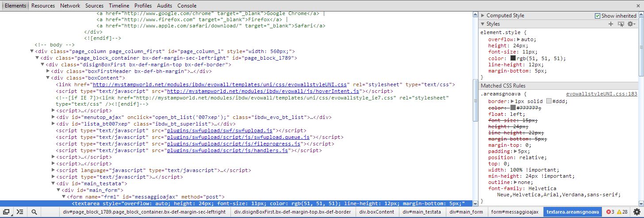Select the form#messaggioajax breadcrumb
The height and width of the screenshot is (218, 644).
(x=514, y=212)
